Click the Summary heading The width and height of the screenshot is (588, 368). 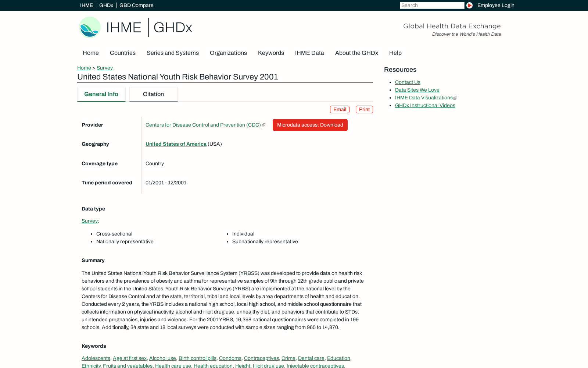[x=93, y=261]
